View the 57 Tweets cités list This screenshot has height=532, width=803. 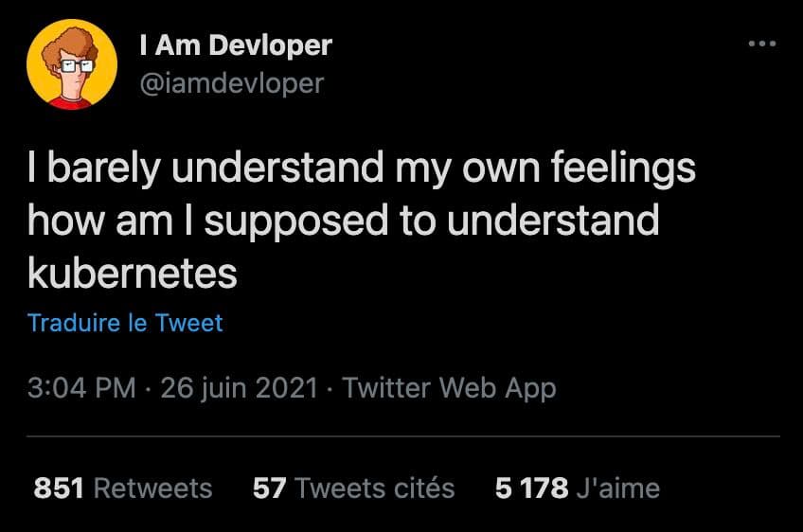[353, 488]
